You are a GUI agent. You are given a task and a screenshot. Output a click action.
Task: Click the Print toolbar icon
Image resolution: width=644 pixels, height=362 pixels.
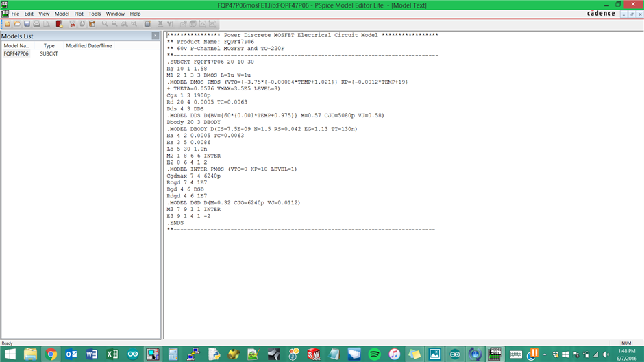37,24
